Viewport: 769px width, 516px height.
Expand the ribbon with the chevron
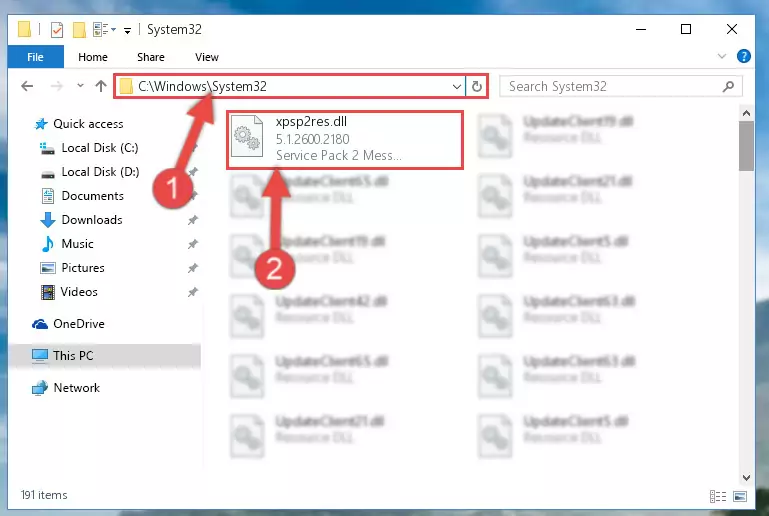[721, 56]
